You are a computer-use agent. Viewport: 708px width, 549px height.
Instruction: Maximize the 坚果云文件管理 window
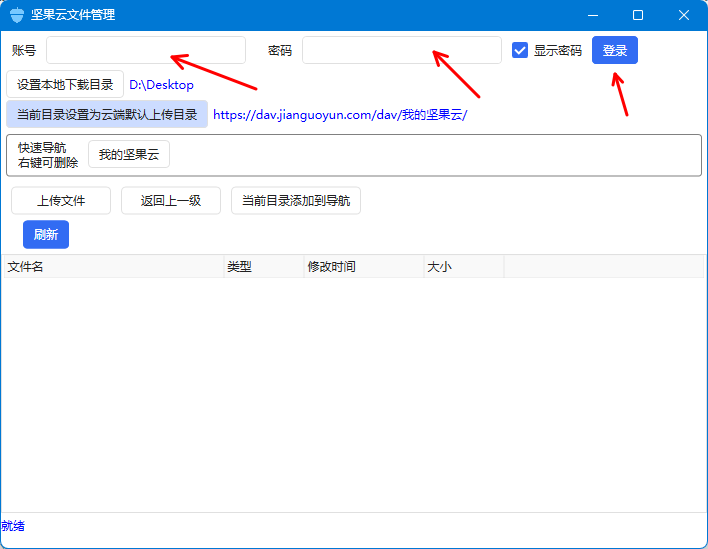[x=638, y=15]
